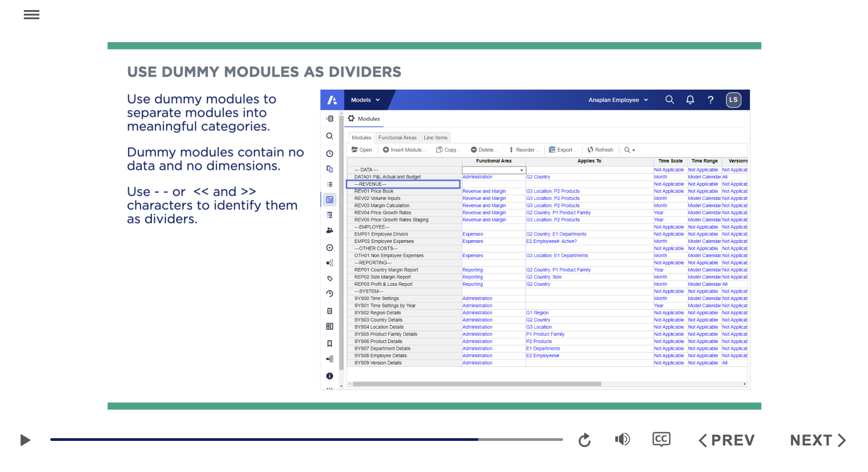Image resolution: width=868 pixels, height=472 pixels.
Task: Click the Open toolbar button
Action: 362,150
